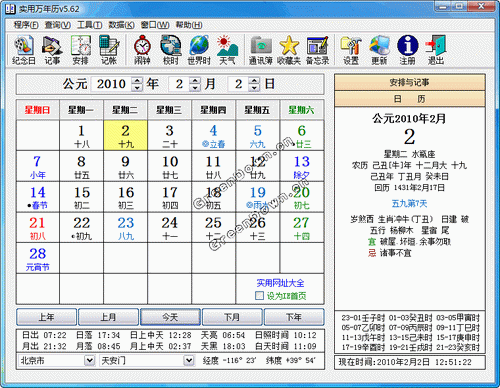Image resolution: width=500 pixels, height=388 pixels.
Task: Increase the year with the up arrow
Action: tap(137, 80)
